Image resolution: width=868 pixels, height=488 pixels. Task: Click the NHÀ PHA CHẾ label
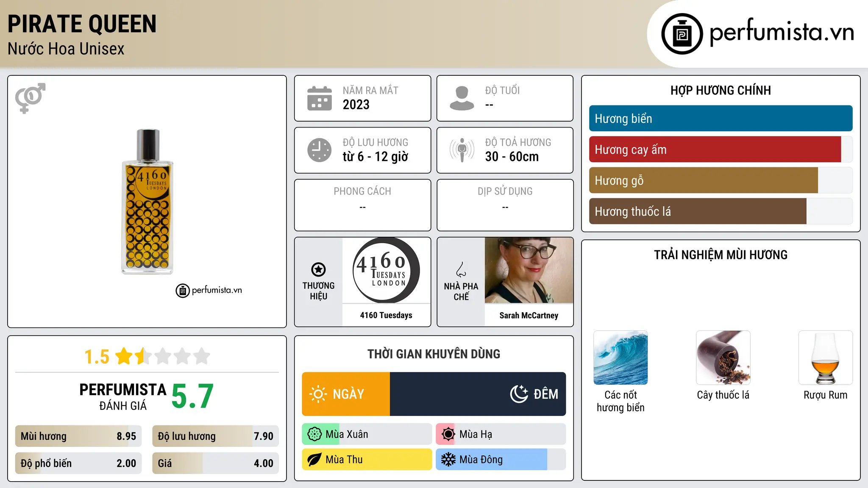pyautogui.click(x=461, y=291)
